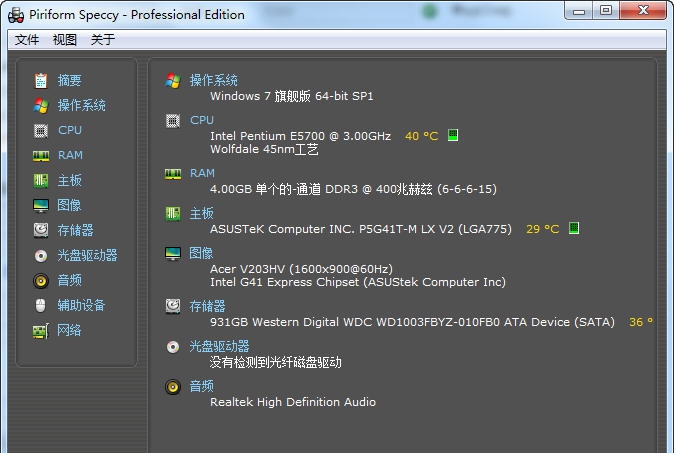Click text 'Intel G41 Express Chipset'
Viewport: 674px width, 453px height.
tap(285, 282)
